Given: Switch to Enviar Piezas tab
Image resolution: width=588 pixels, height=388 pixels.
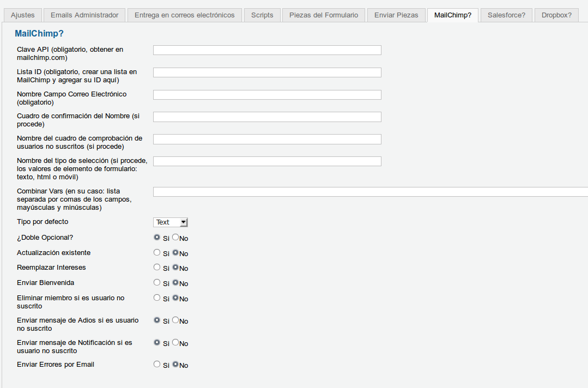Looking at the screenshot, I should [x=396, y=15].
